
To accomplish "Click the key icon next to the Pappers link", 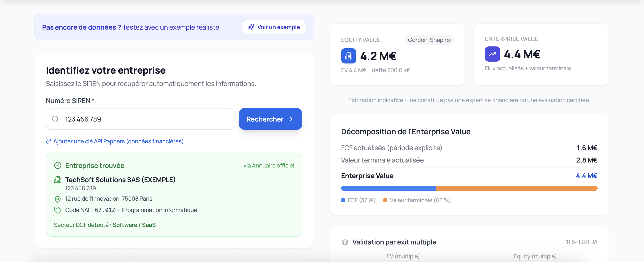I will point(48,141).
